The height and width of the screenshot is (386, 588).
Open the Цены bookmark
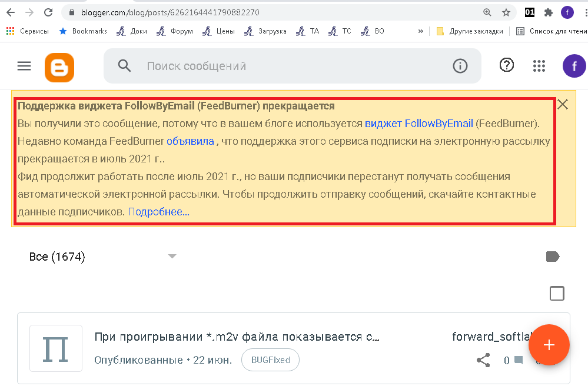coord(218,31)
